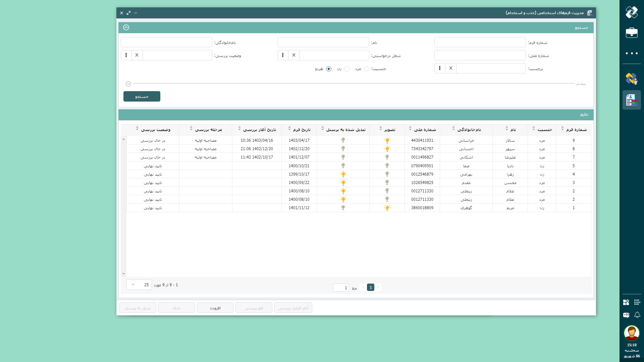Clear the requested job field with X
The image size is (644, 362).
pyautogui.click(x=294, y=55)
